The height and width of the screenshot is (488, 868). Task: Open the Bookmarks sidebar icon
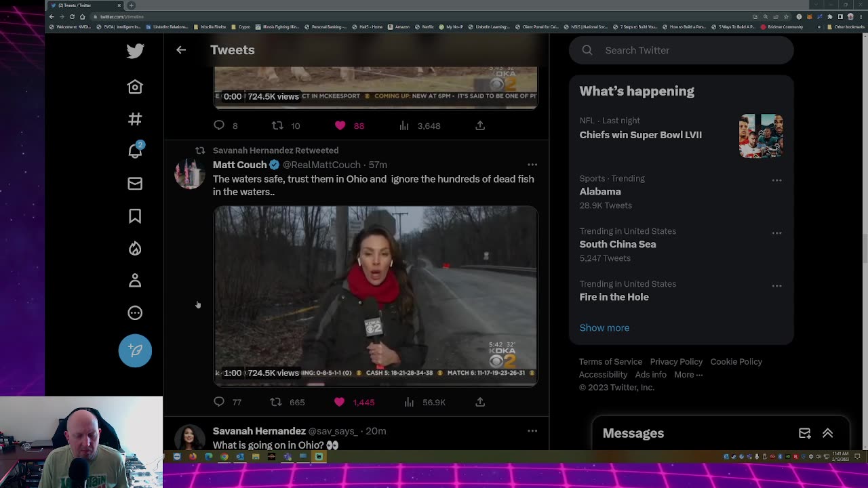coord(135,216)
